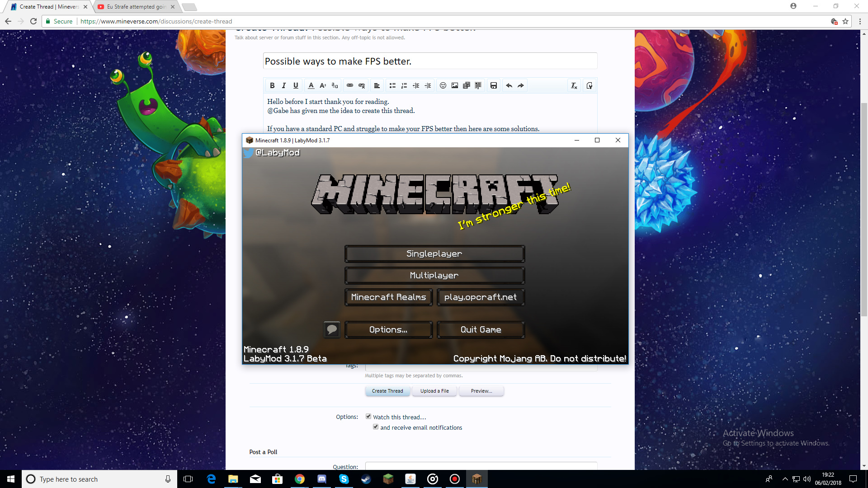Insert a smiley from the editor toolbar
The height and width of the screenshot is (488, 868).
(x=443, y=85)
